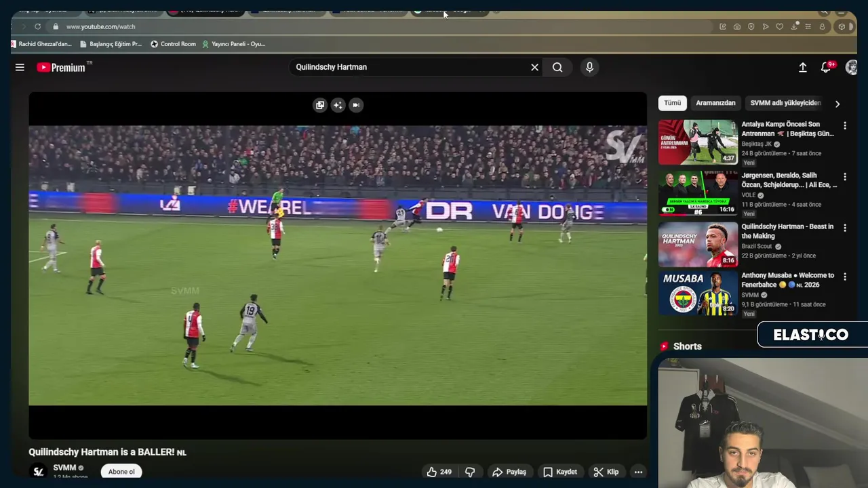Open the three-dot more actions under video

click(x=638, y=472)
